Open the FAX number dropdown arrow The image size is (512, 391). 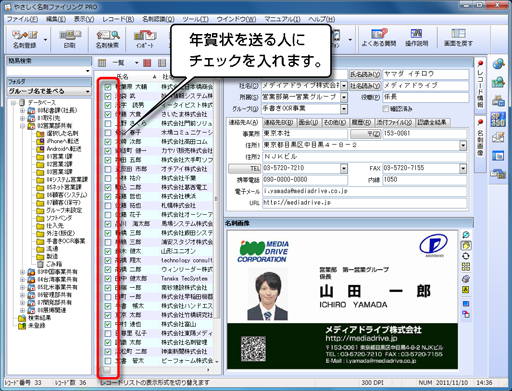pos(463,168)
